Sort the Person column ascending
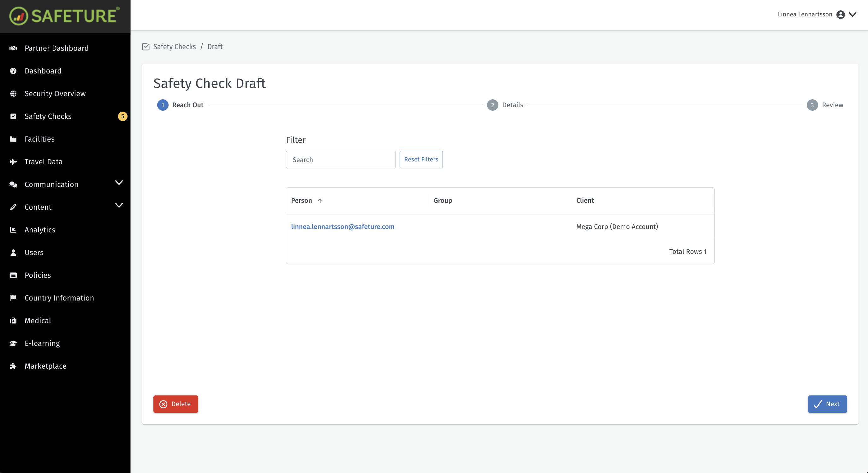This screenshot has width=868, height=473. click(x=320, y=200)
